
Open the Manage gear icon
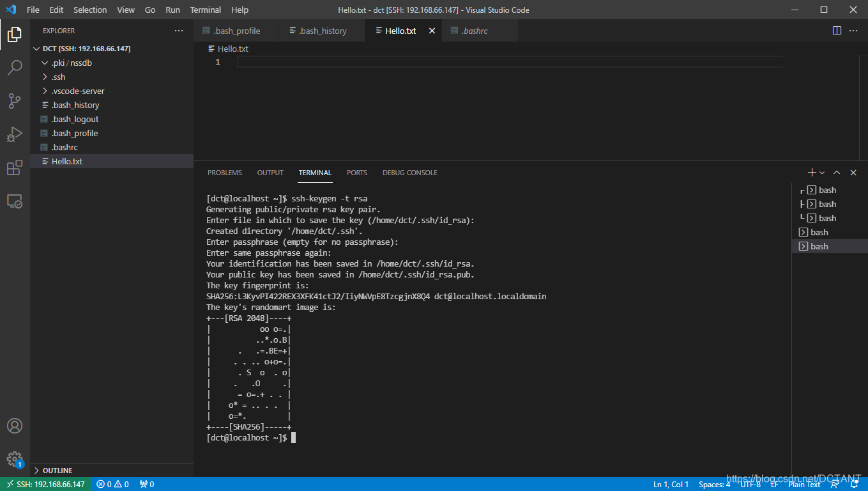[15, 459]
